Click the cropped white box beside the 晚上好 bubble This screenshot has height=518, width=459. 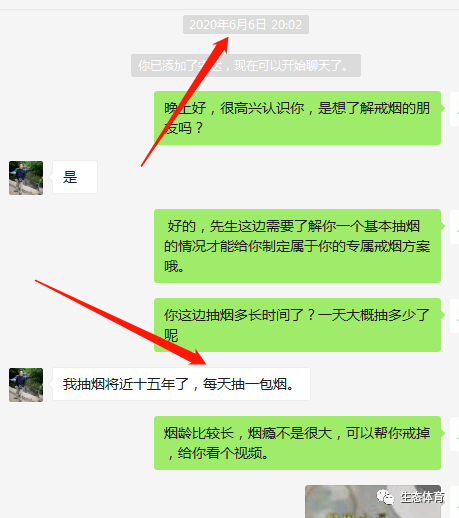[x=455, y=109]
